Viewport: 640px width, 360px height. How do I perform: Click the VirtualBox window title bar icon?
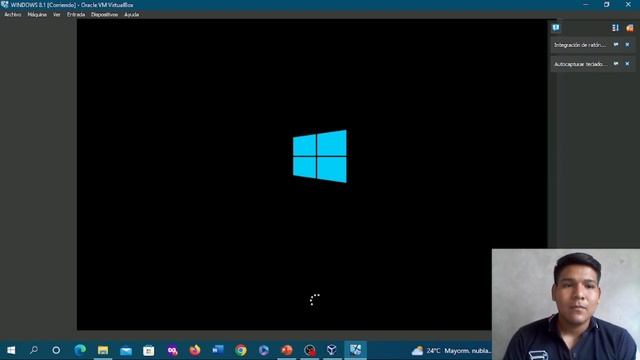[x=5, y=4]
